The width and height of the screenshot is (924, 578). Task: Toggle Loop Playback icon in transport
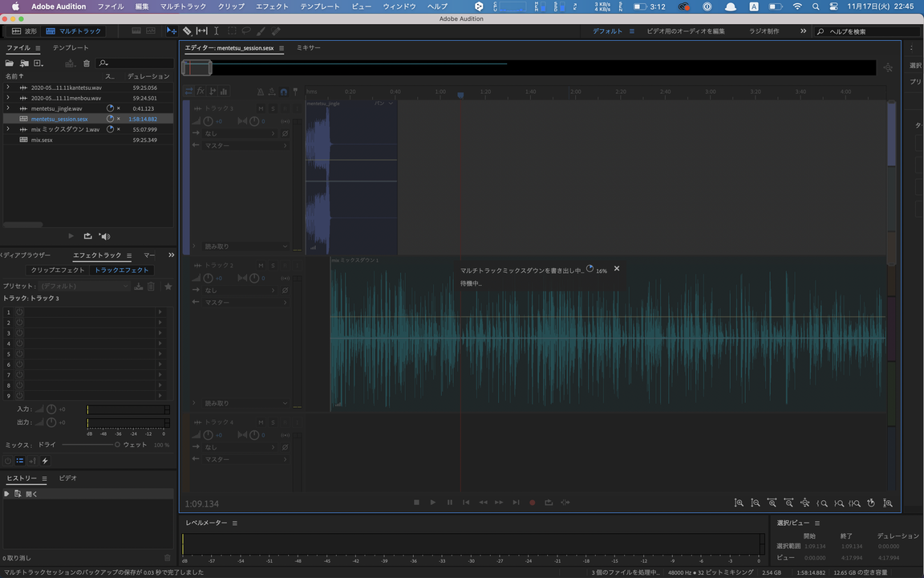pyautogui.click(x=549, y=503)
